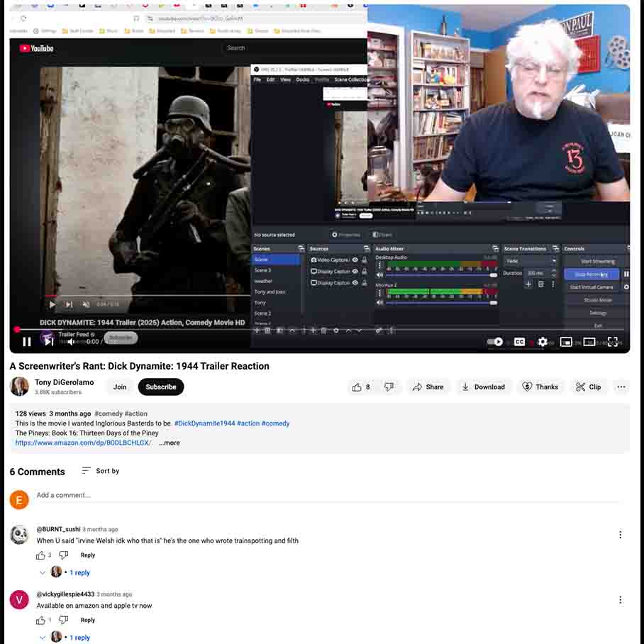Click the red video progress bar scrubber
The image size is (644, 644).
(17, 329)
